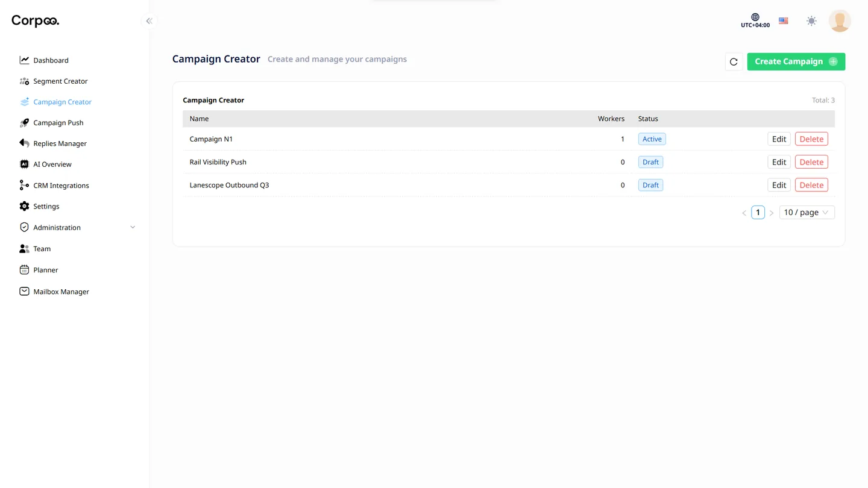This screenshot has width=868, height=488.
Task: Edit the Campaign N1 row
Action: pyautogui.click(x=779, y=139)
